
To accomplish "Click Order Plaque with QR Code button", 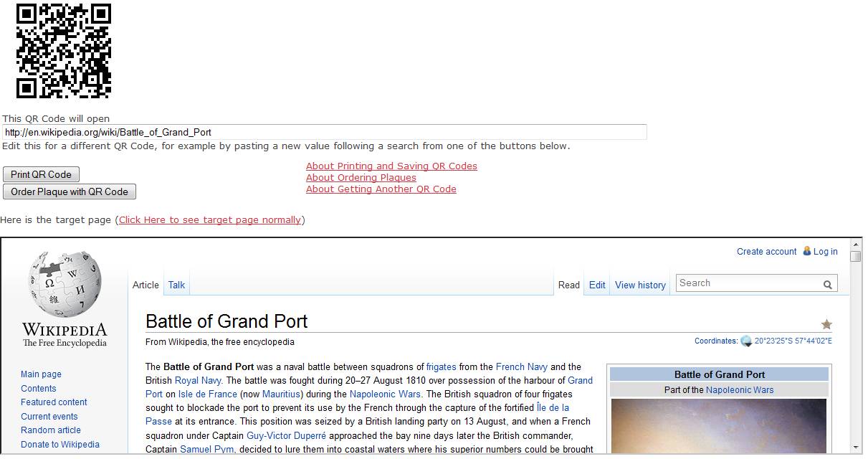I will (x=70, y=191).
